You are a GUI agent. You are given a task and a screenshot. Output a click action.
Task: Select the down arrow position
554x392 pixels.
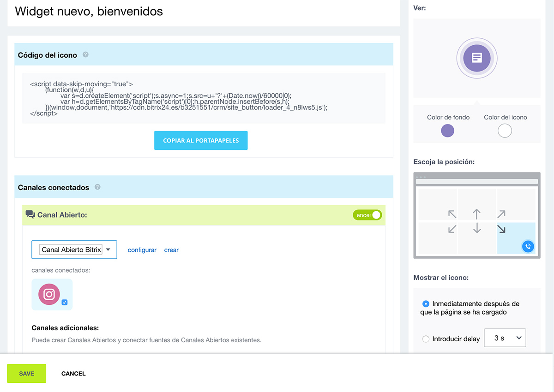click(x=476, y=229)
